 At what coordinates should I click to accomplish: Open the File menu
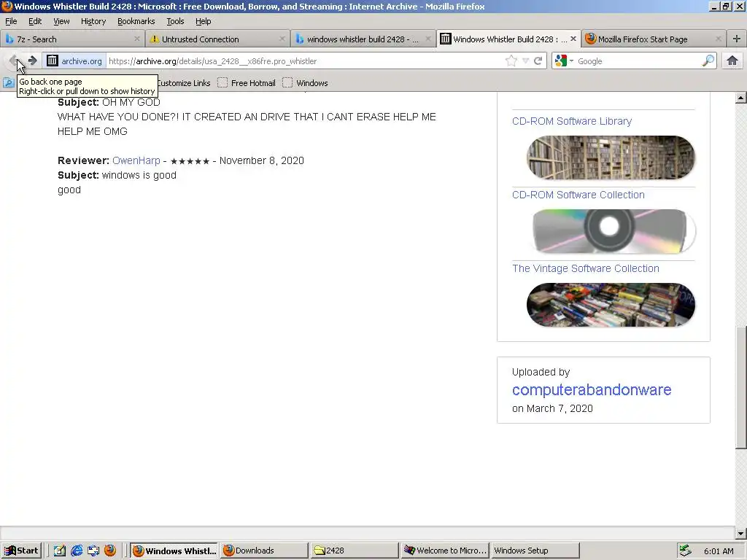(11, 21)
